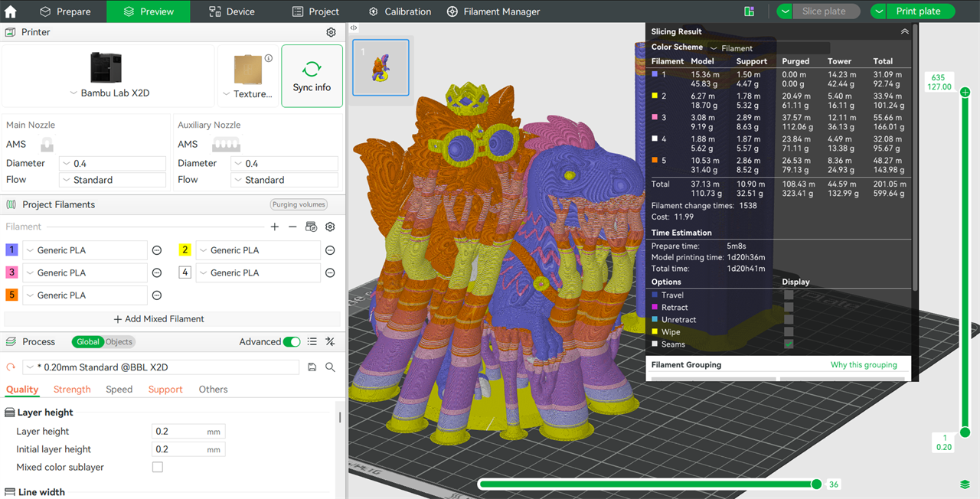This screenshot has width=980, height=499.
Task: Add a new filament with plus icon
Action: 275,227
